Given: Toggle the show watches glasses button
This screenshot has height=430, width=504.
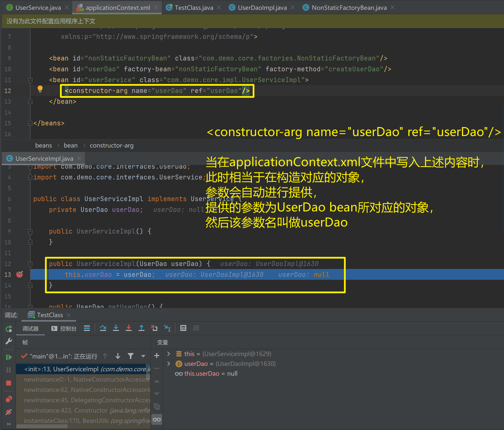Looking at the screenshot, I should [157, 420].
